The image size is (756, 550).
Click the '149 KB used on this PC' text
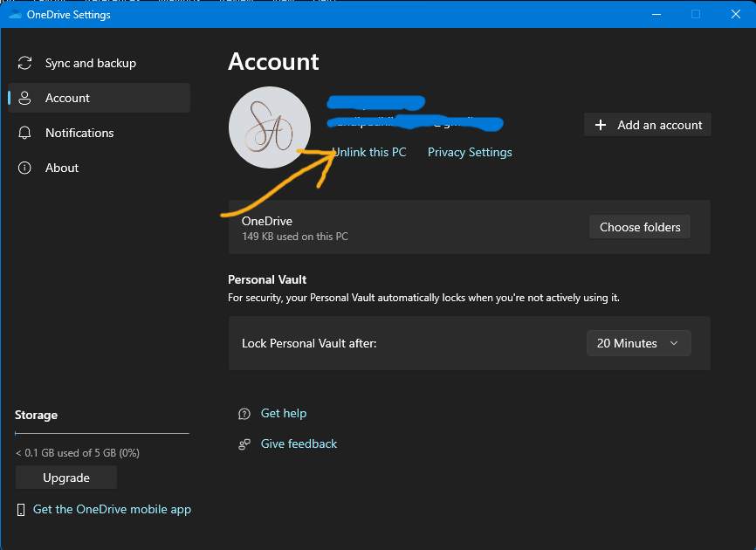pyautogui.click(x=294, y=237)
